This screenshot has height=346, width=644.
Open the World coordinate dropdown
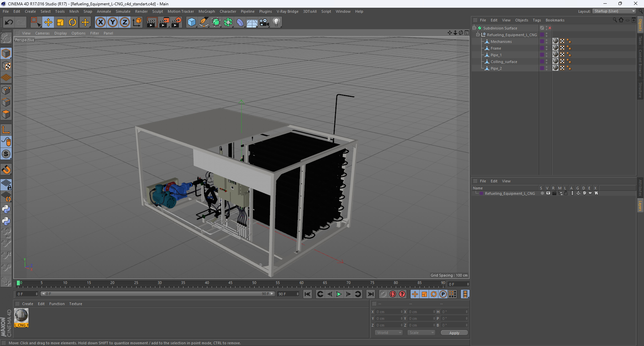click(x=389, y=333)
